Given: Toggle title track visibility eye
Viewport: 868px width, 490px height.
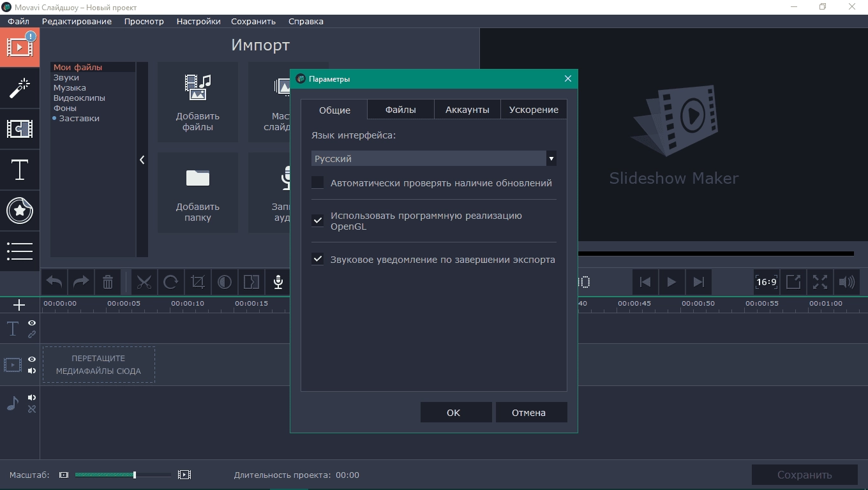Looking at the screenshot, I should (x=32, y=323).
